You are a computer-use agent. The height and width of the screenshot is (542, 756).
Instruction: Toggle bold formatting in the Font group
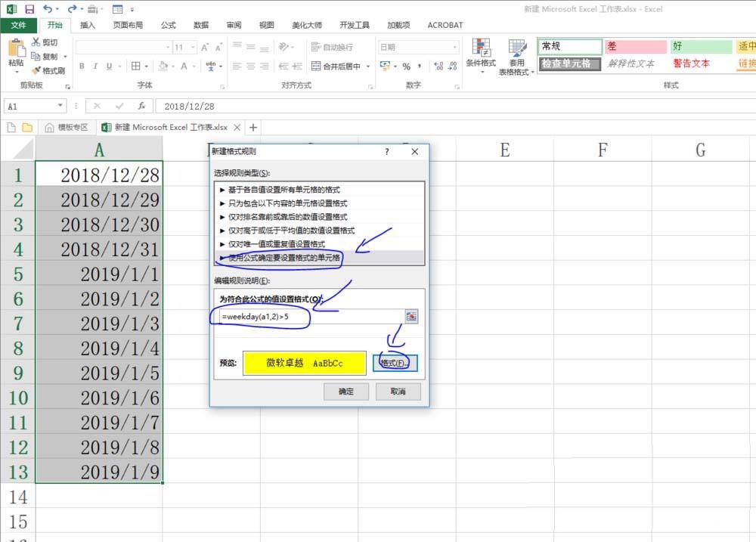coord(81,66)
